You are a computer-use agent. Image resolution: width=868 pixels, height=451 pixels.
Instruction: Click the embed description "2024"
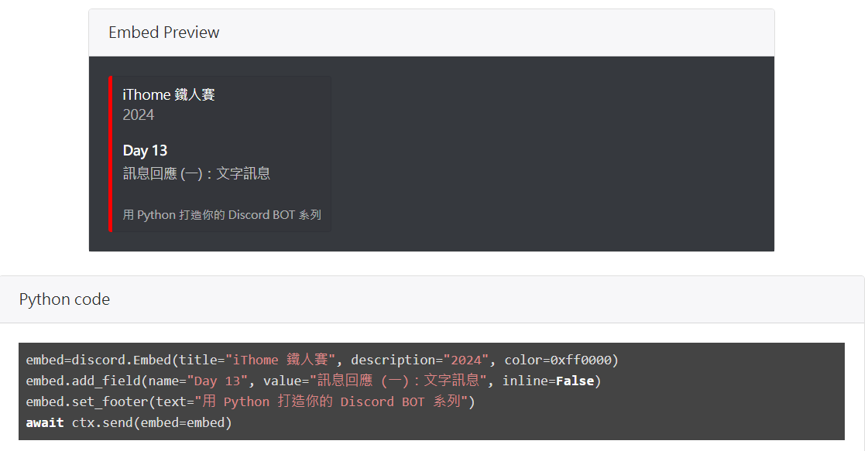(139, 115)
